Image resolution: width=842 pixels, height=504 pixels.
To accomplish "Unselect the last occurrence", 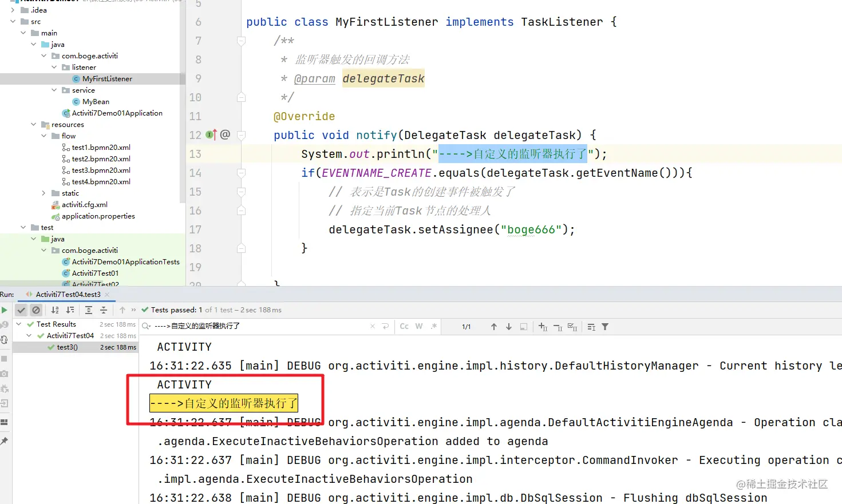I will click(558, 327).
